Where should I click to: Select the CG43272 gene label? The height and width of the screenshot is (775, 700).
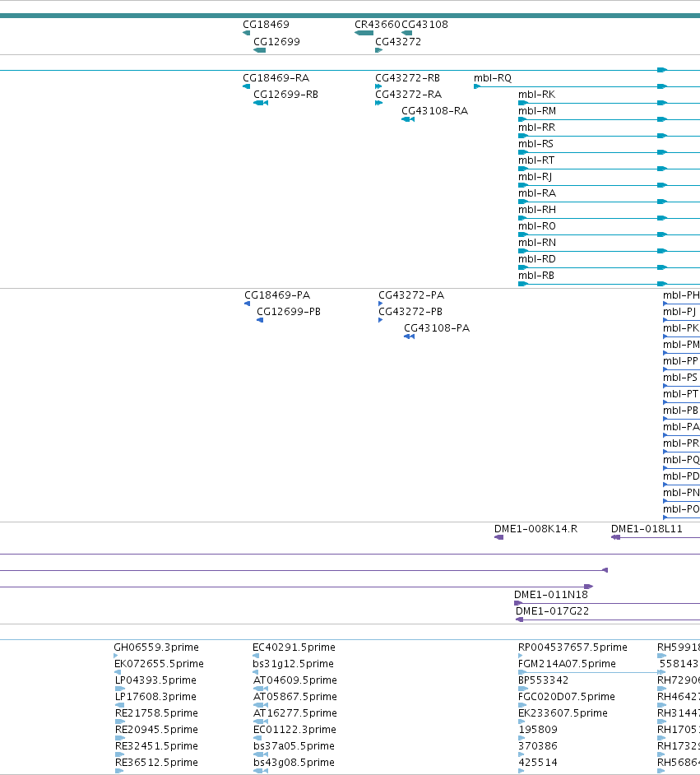[x=398, y=41]
